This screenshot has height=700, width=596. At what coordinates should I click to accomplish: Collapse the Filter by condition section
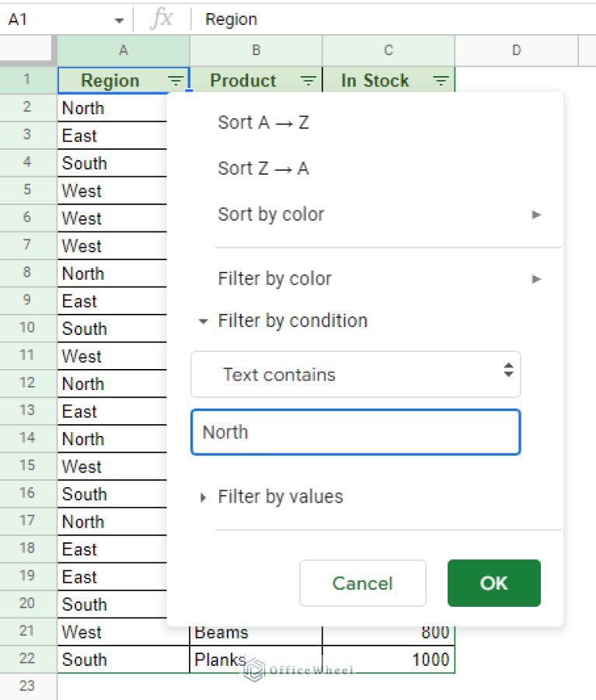(x=203, y=320)
